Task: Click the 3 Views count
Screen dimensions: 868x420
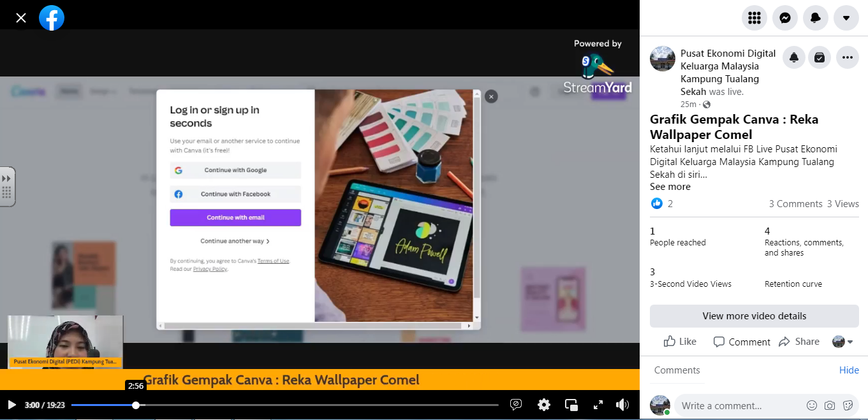Action: (843, 204)
